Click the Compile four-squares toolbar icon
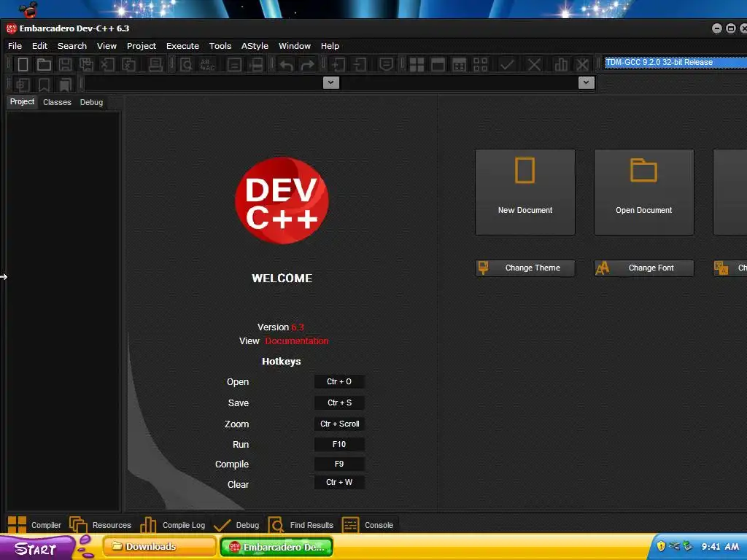The image size is (747, 560). click(x=417, y=64)
